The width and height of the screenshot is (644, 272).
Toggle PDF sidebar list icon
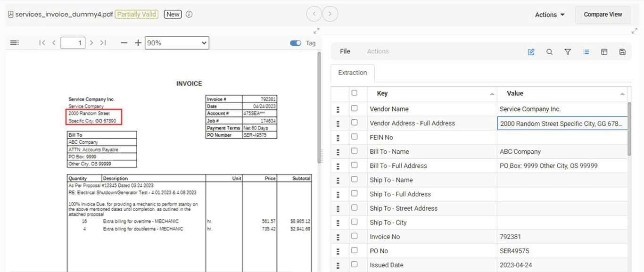pyautogui.click(x=15, y=43)
